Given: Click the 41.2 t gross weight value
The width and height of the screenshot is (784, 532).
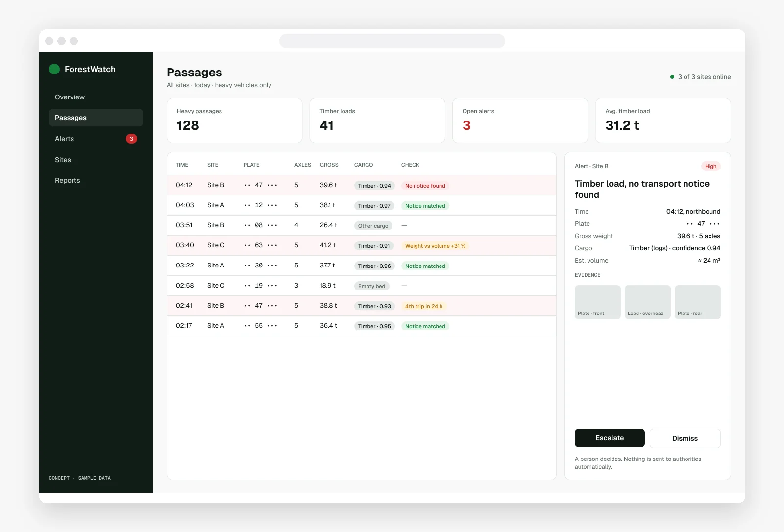Looking at the screenshot, I should (x=328, y=245).
